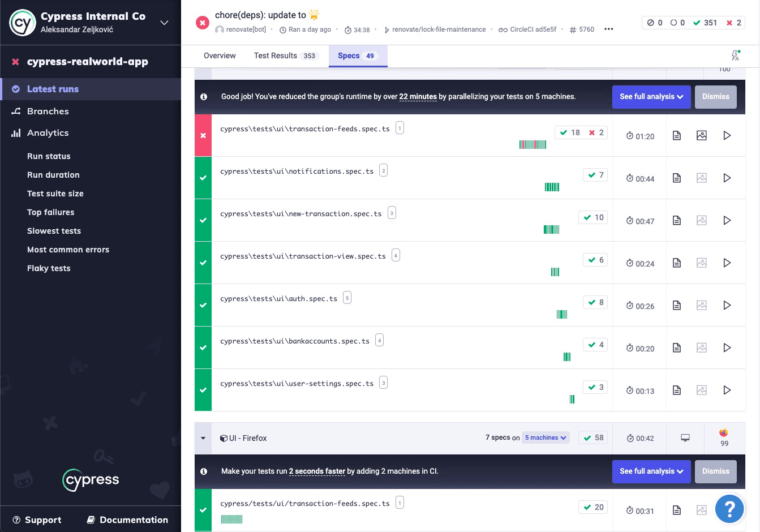The width and height of the screenshot is (760, 532).
Task: Play video for transaction-view.spec.ts
Action: pos(727,263)
